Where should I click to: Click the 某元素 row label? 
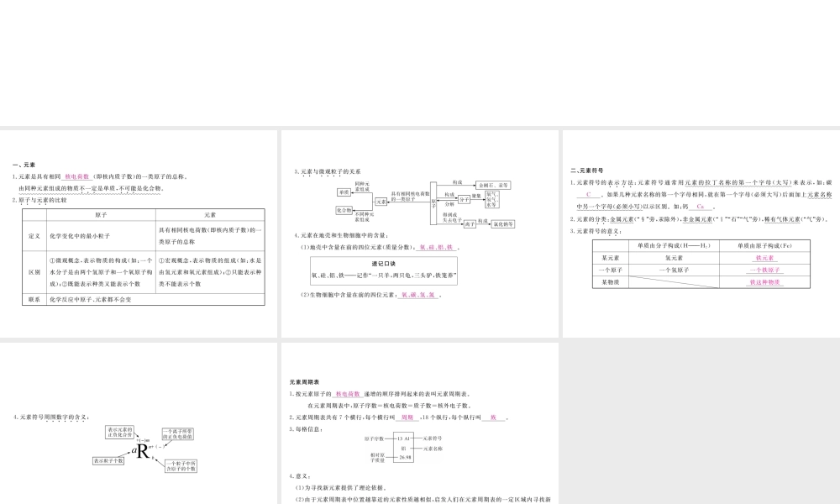point(610,258)
